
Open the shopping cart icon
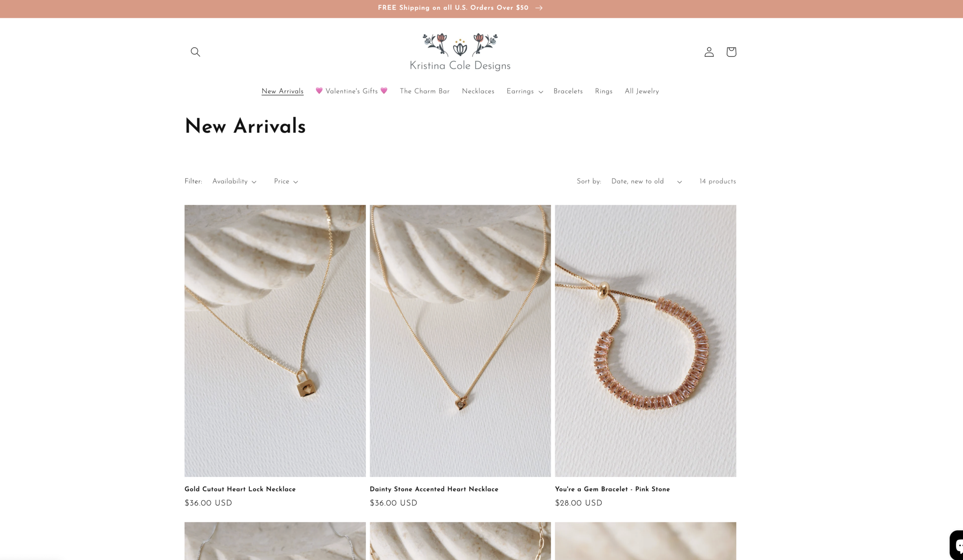[731, 52]
